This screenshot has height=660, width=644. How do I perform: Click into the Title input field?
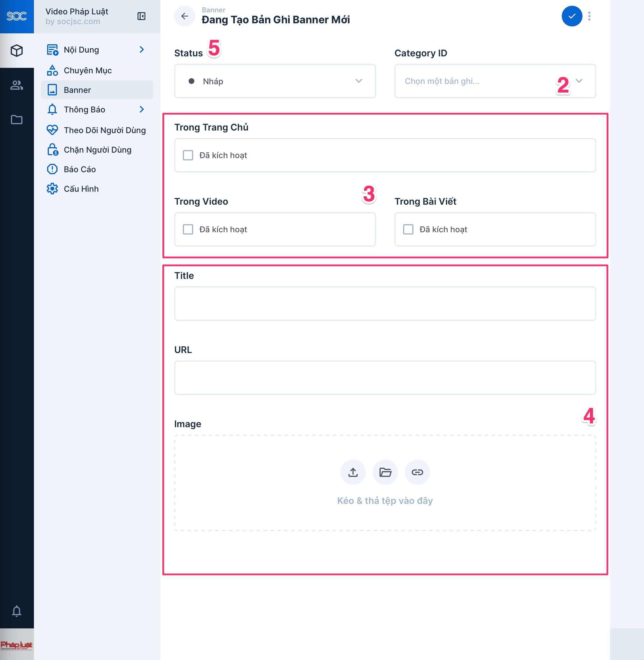[x=385, y=303]
